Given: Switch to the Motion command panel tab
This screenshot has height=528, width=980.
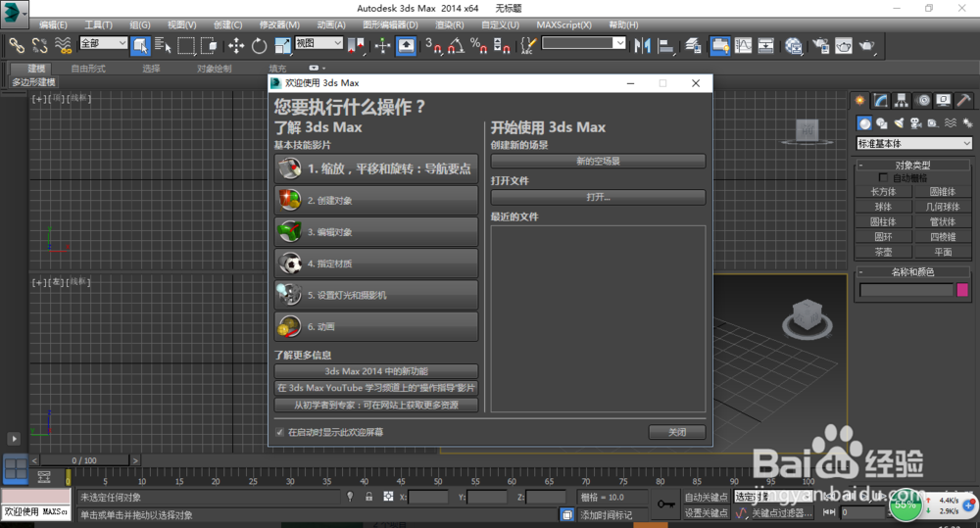Looking at the screenshot, I should (x=923, y=100).
